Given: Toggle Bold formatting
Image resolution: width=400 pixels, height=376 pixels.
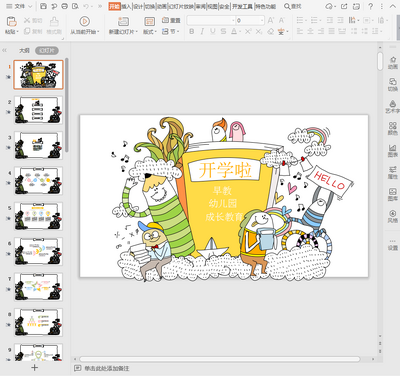Looking at the screenshot, I should 191,31.
